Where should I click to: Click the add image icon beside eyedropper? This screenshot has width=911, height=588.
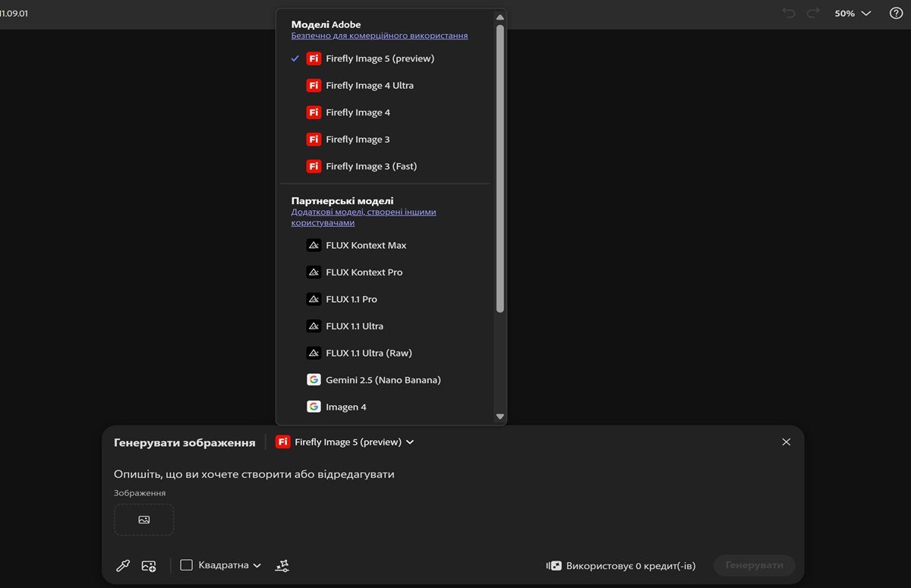(149, 565)
